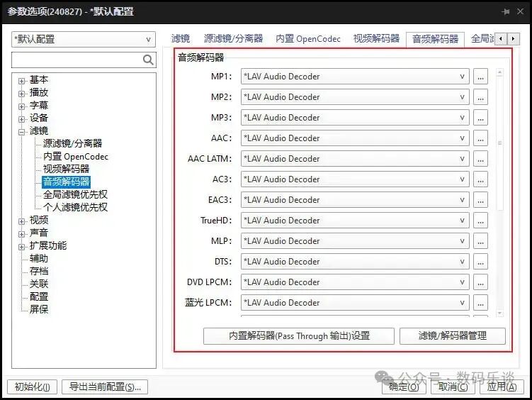Switch to the 视频解码器 tab
Image resolution: width=532 pixels, height=400 pixels.
click(376, 39)
